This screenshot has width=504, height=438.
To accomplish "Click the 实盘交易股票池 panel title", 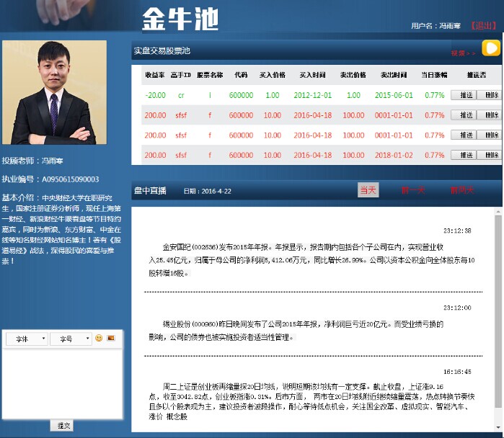I will point(162,50).
